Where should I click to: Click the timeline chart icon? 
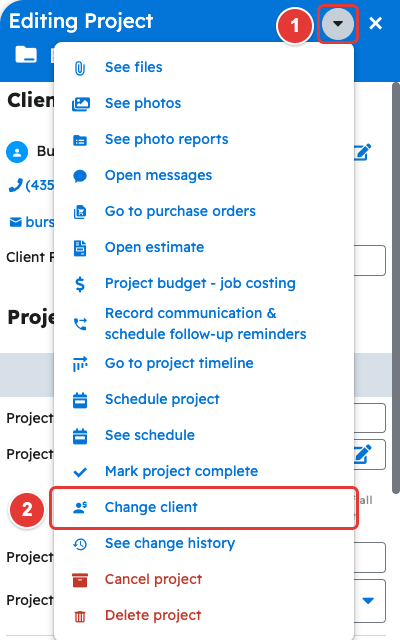[80, 364]
